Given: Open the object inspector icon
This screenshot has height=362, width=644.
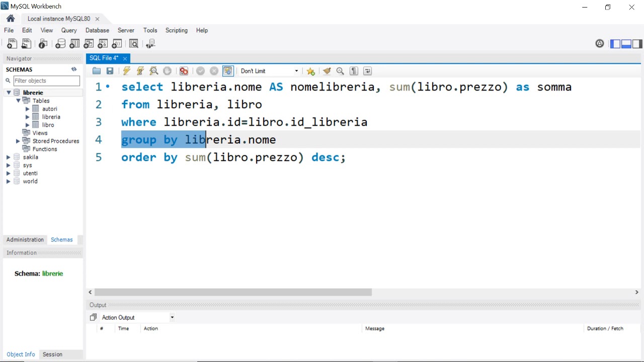Looking at the screenshot, I should coord(43,44).
